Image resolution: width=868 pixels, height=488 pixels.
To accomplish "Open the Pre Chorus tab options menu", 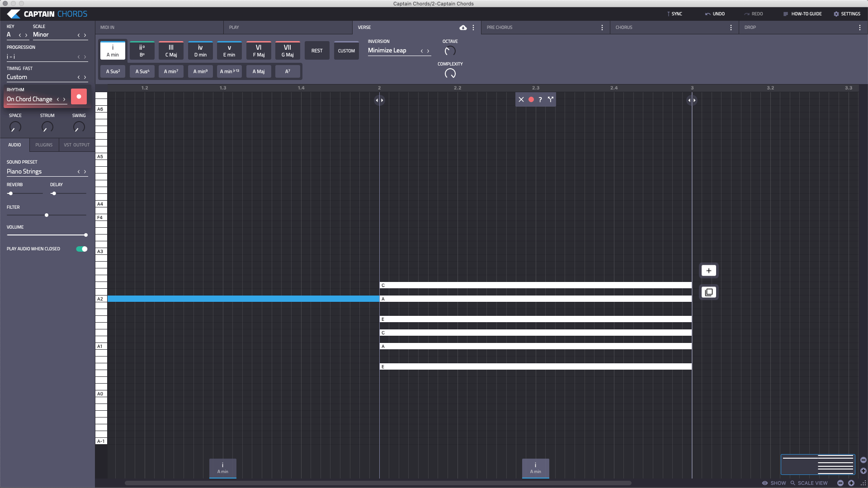I will pos(602,28).
